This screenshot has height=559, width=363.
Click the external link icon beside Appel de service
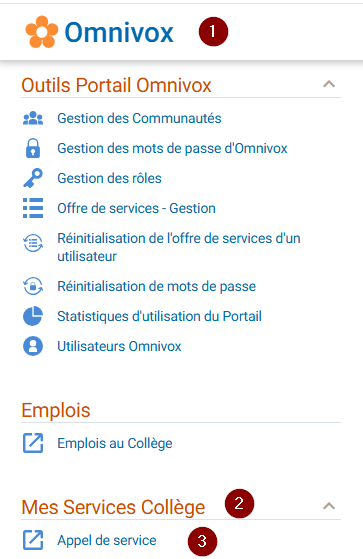tap(33, 540)
